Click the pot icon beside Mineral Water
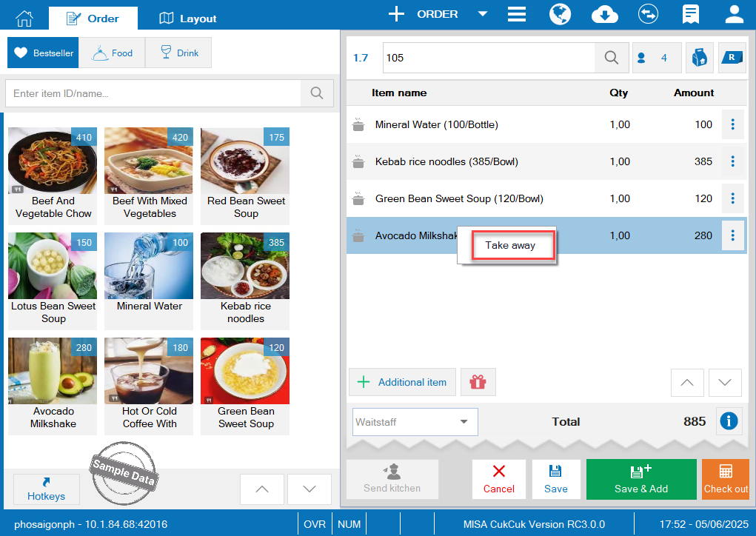This screenshot has width=756, height=536. pyautogui.click(x=358, y=124)
